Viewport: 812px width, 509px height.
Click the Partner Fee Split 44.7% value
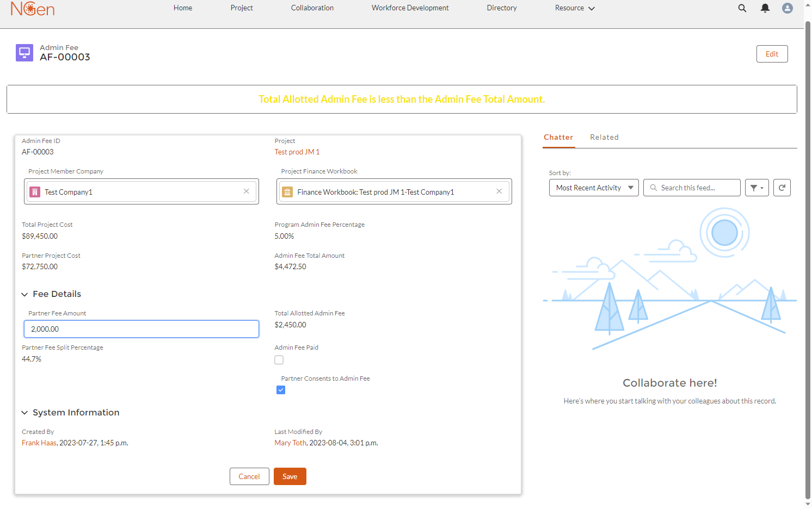point(32,359)
